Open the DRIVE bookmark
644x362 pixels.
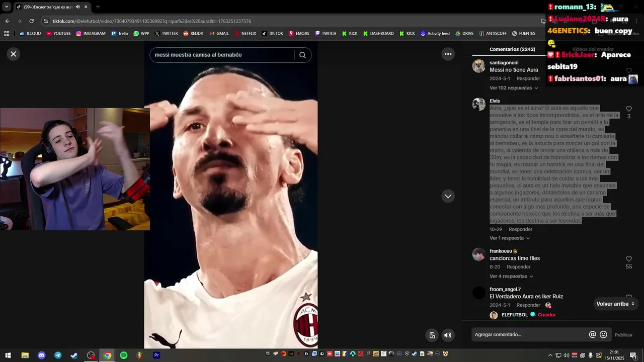coord(464,34)
